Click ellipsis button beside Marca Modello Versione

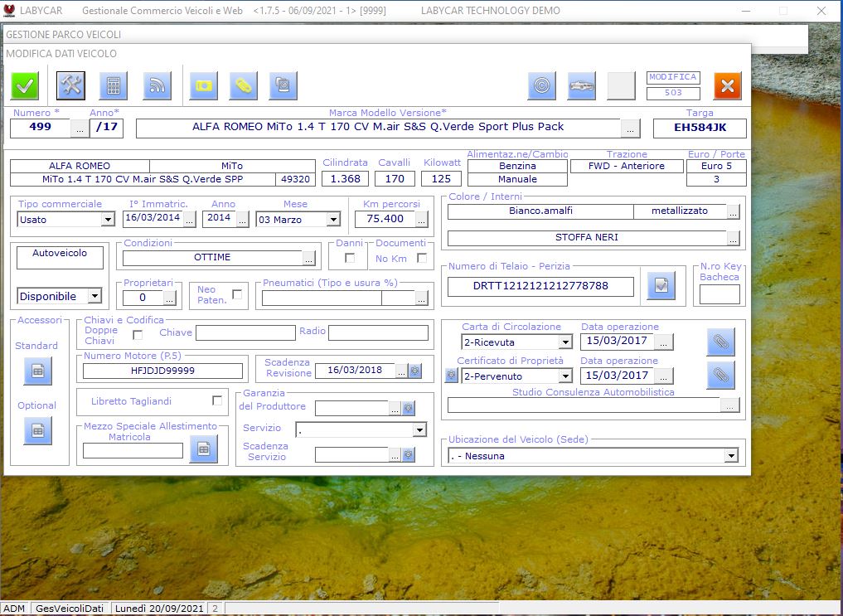(x=630, y=129)
